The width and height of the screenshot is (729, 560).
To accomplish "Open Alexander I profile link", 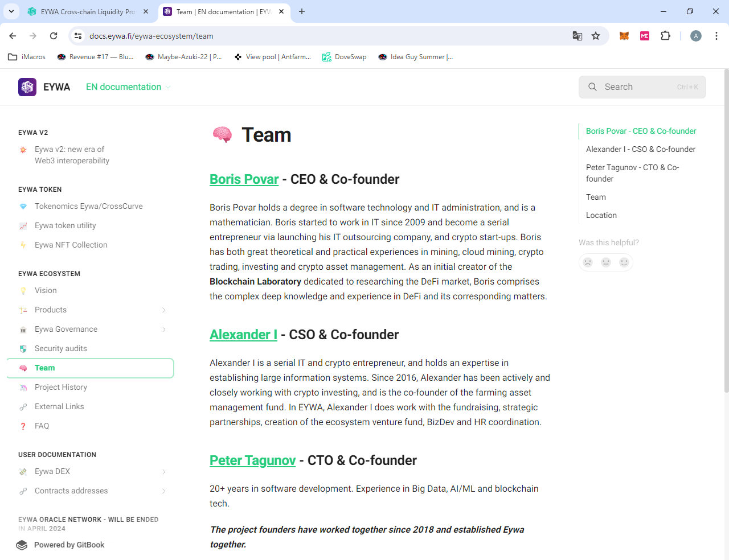I will coord(243,335).
